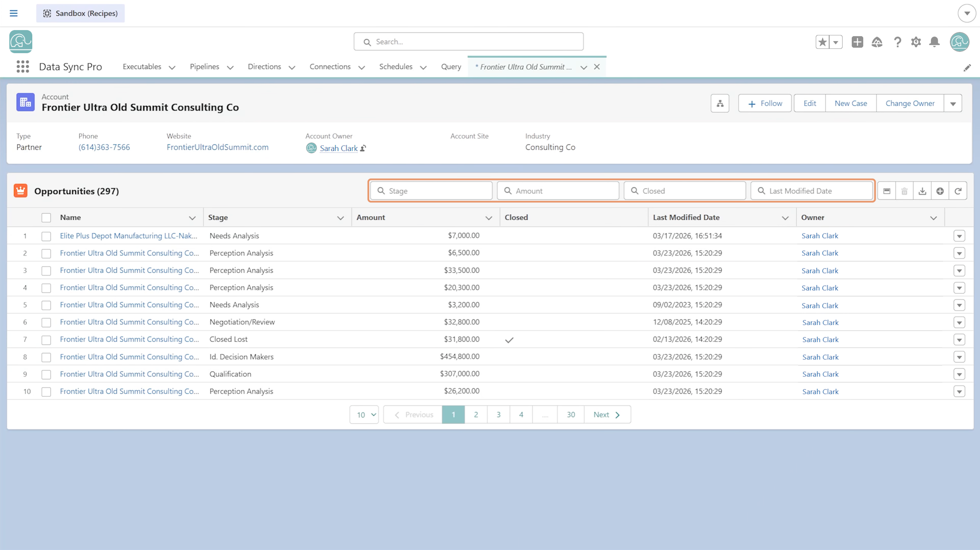
Task: Click the Amount filter field
Action: click(x=558, y=191)
